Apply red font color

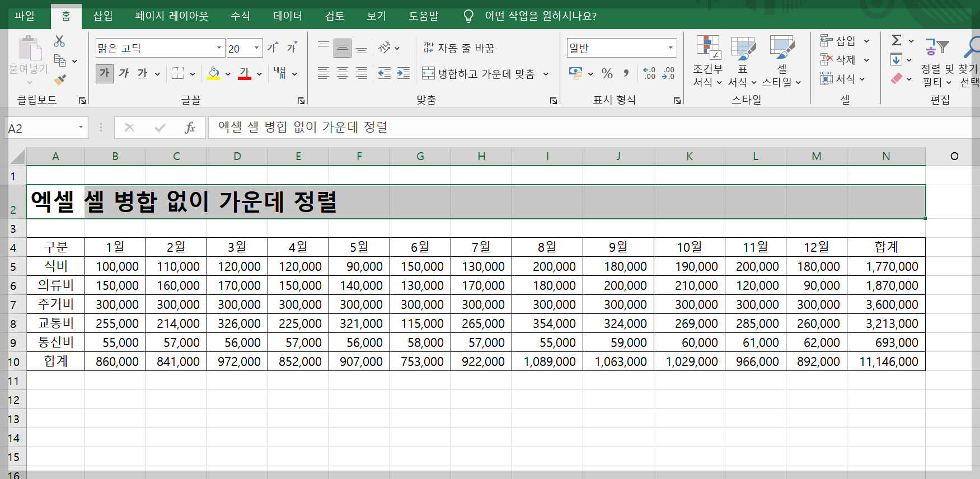click(245, 73)
